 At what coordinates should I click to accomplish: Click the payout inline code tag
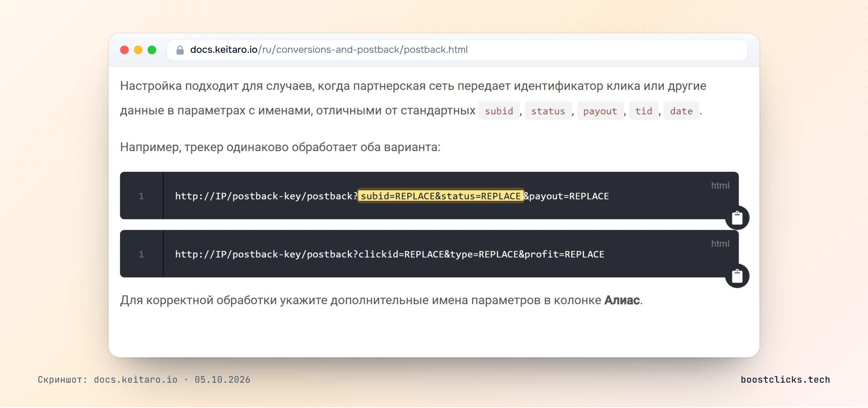click(x=600, y=111)
